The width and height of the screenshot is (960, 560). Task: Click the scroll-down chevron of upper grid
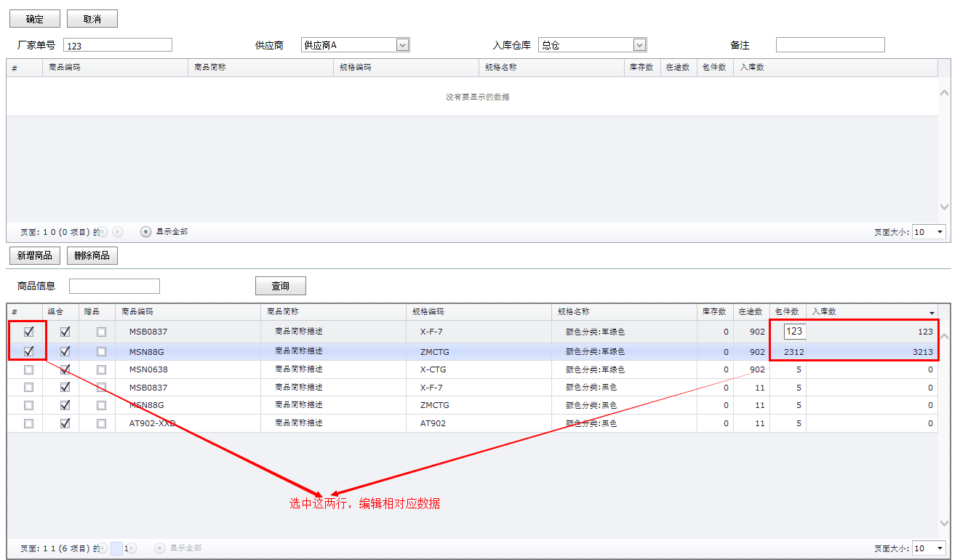coord(944,207)
